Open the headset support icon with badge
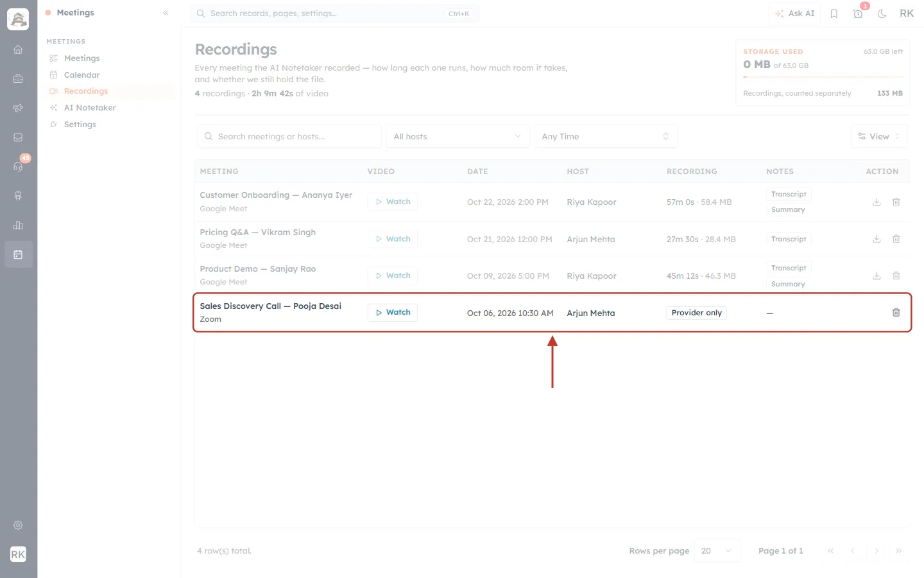 (x=18, y=166)
